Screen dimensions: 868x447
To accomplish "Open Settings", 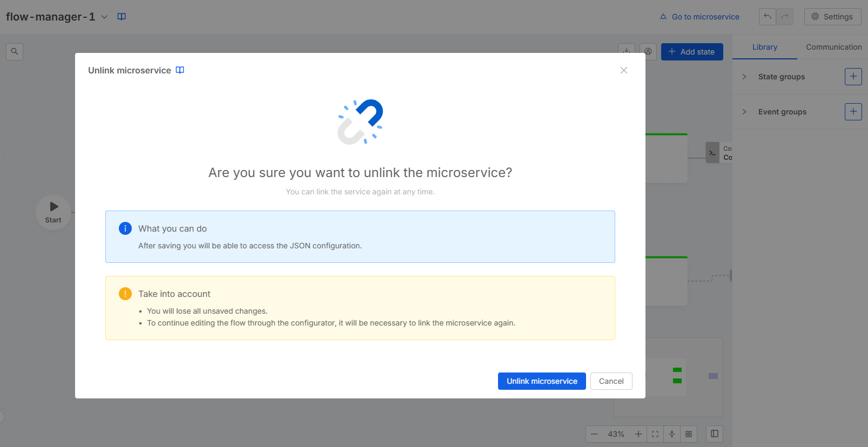I will tap(832, 17).
